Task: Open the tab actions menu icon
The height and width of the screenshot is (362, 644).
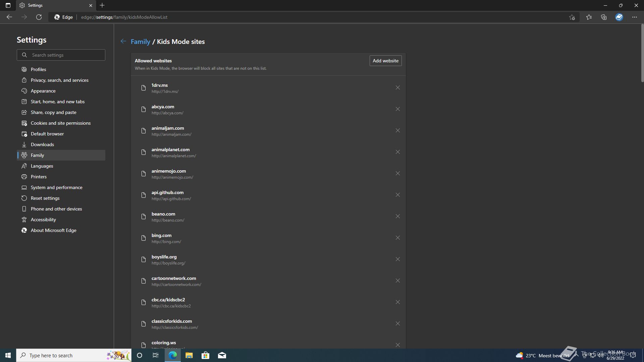Action: [x=8, y=5]
